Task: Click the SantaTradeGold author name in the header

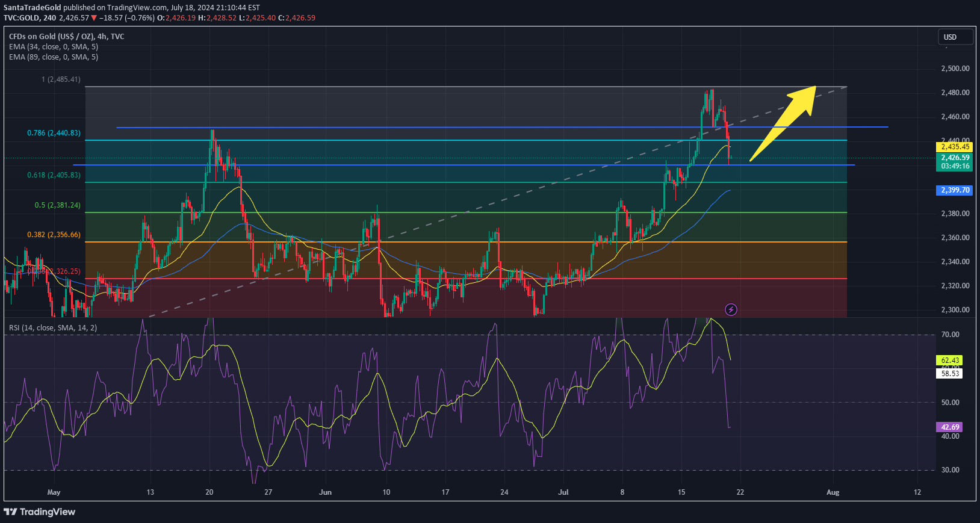Action: point(33,8)
